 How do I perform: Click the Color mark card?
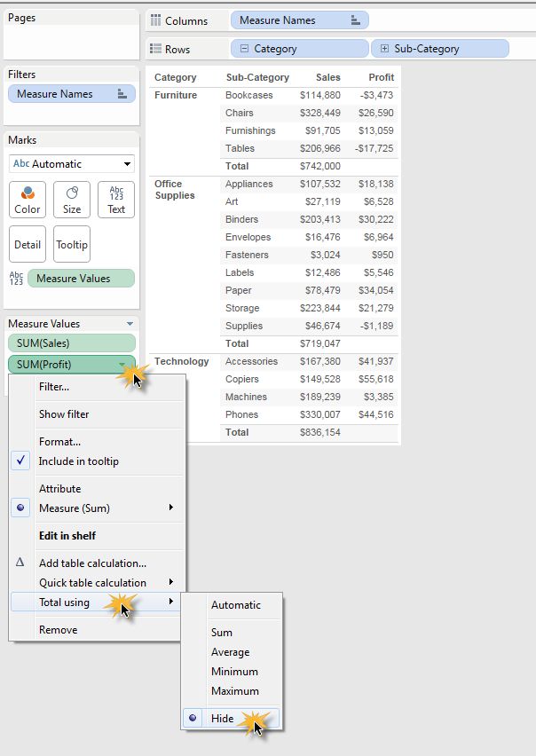point(28,200)
